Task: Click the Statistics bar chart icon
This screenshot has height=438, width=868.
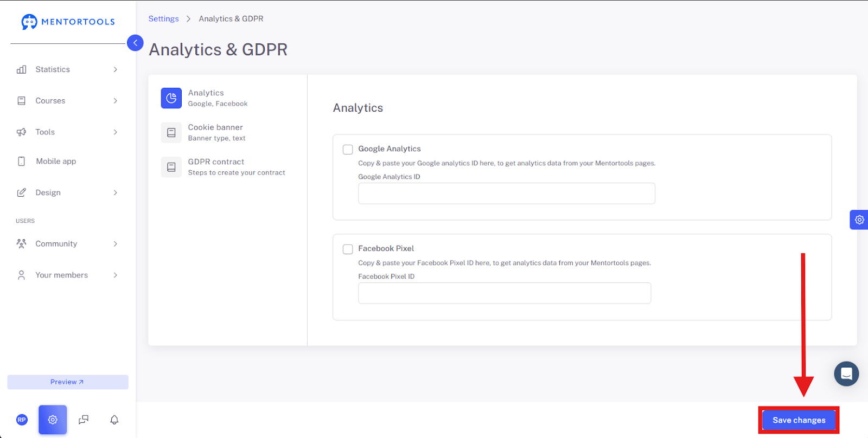Action: 22,69
